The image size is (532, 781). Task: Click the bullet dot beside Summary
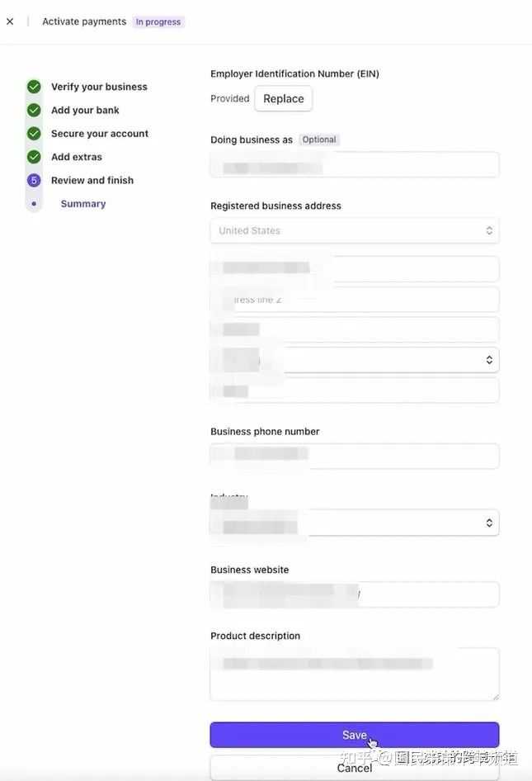(34, 204)
